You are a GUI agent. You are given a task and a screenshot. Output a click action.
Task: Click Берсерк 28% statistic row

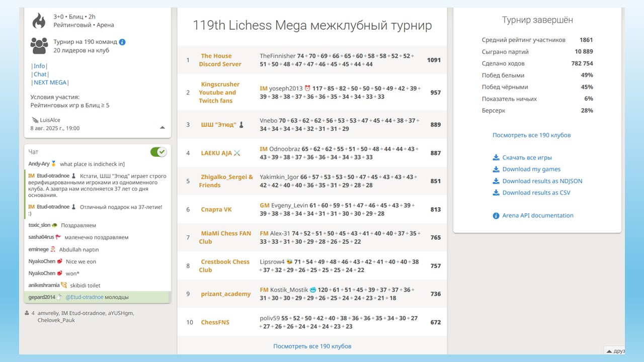coord(537,111)
